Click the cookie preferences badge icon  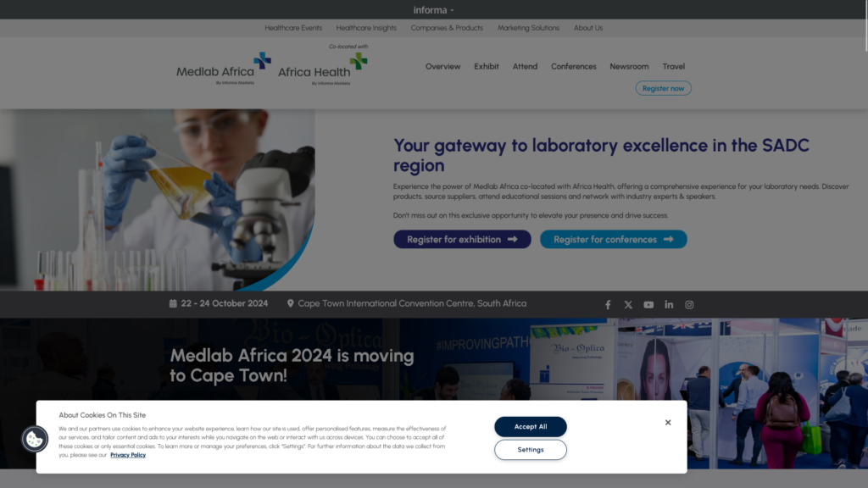coord(34,440)
